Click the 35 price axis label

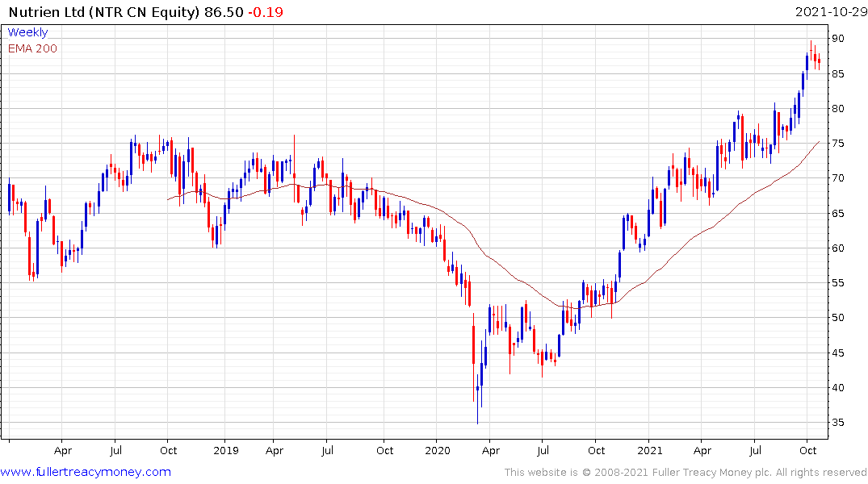(x=837, y=423)
